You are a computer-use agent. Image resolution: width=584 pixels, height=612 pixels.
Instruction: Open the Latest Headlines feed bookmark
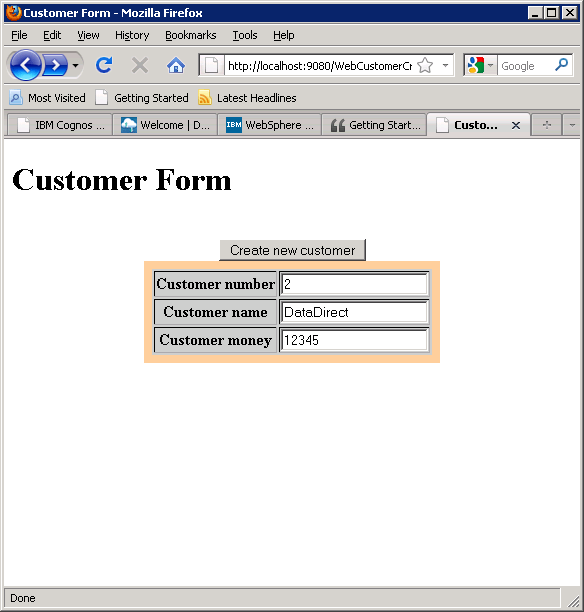pos(247,98)
